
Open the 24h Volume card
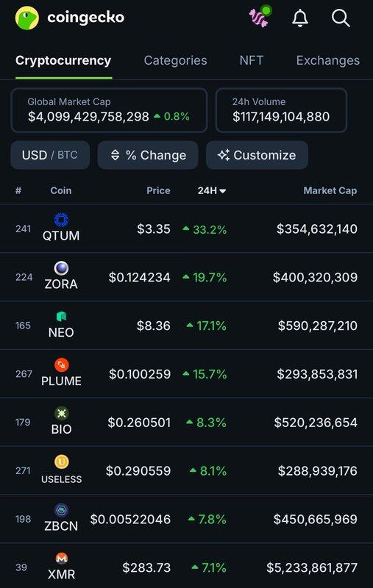tap(281, 110)
